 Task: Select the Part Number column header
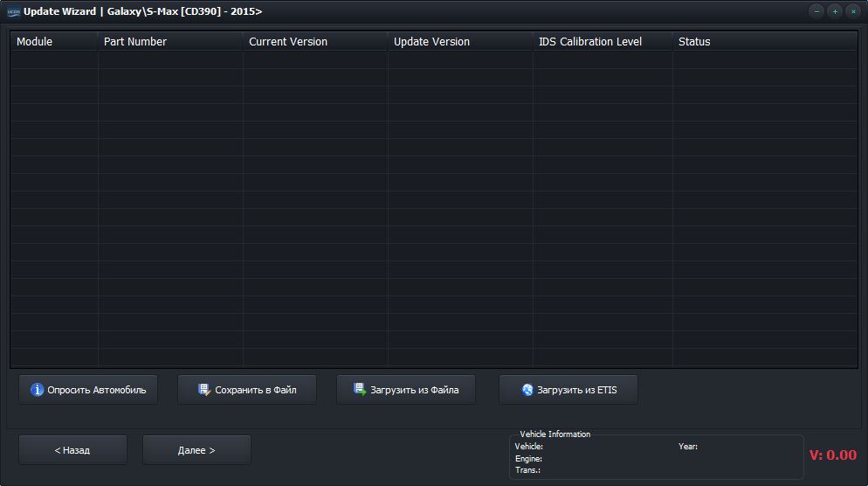tap(135, 41)
